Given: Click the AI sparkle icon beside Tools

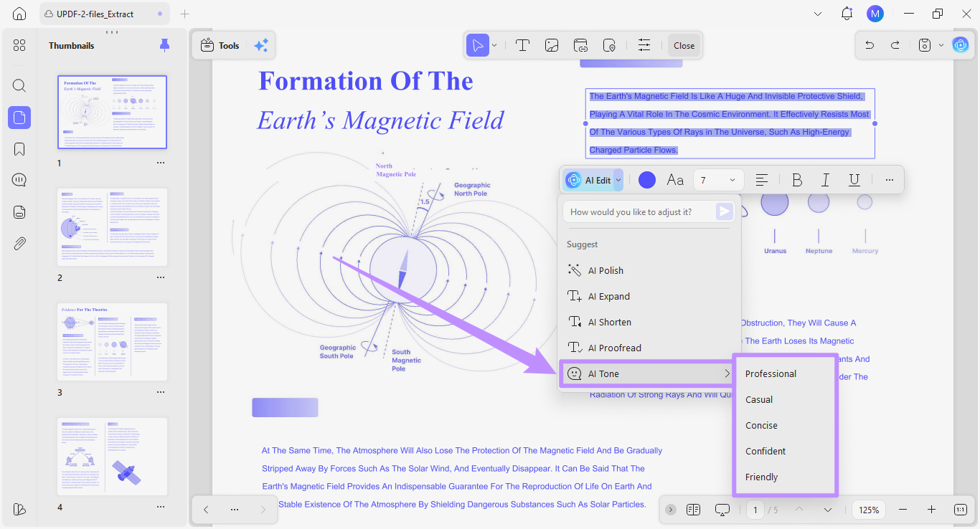Looking at the screenshot, I should click(261, 45).
